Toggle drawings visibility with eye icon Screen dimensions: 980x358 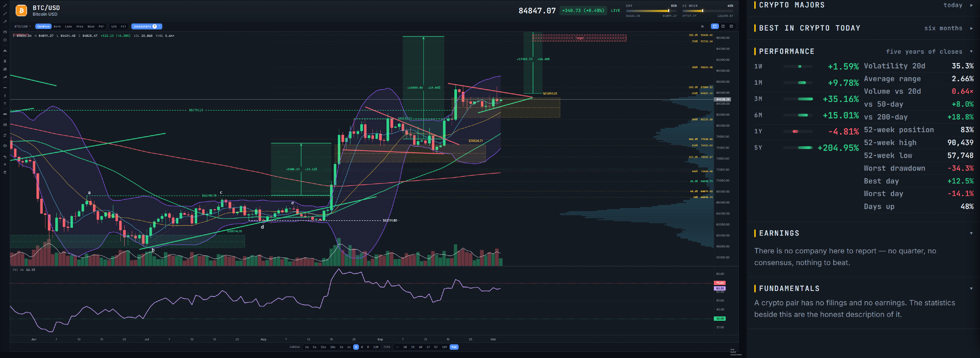(5, 145)
